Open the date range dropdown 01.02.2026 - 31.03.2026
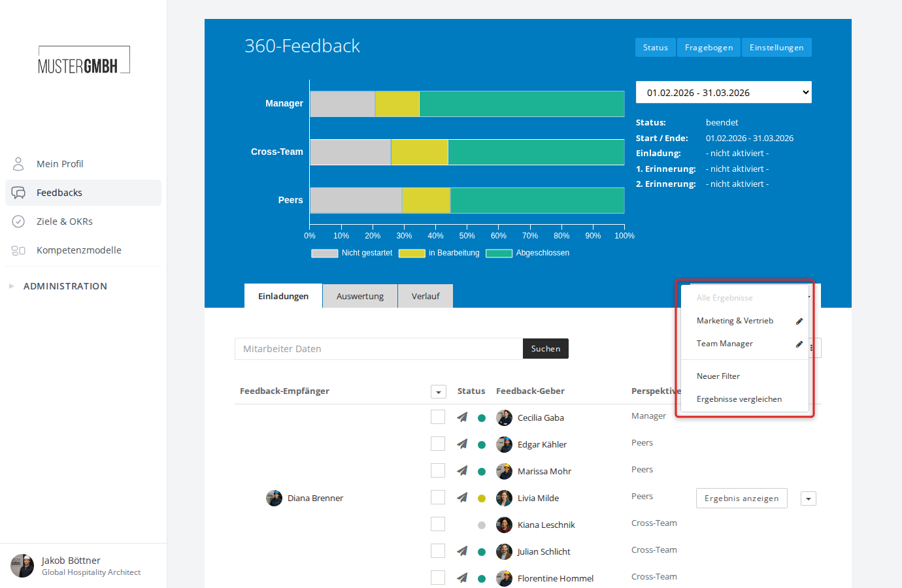The width and height of the screenshot is (902, 588). coord(724,92)
